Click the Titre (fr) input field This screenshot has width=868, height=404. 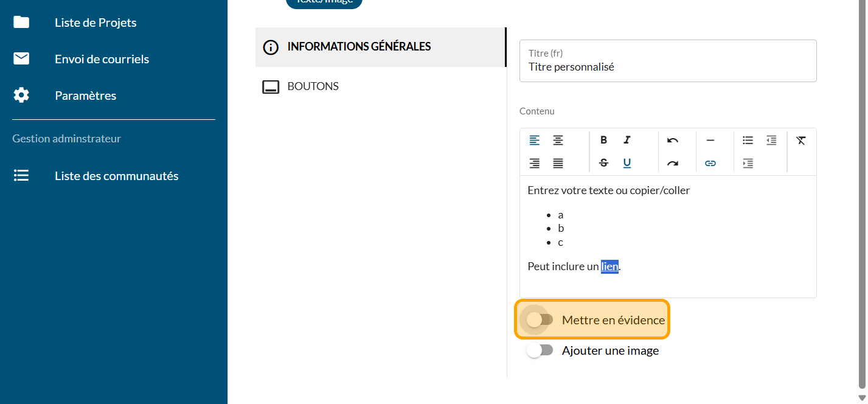[x=667, y=67]
